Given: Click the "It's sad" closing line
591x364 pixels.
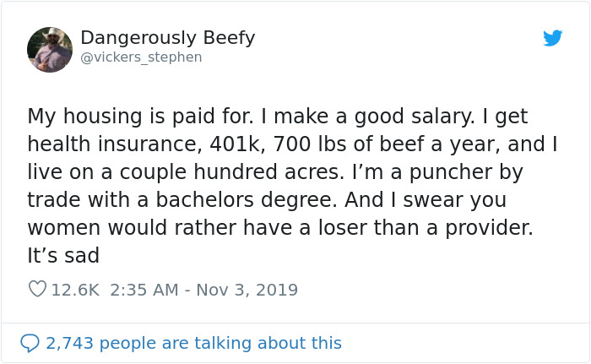Looking at the screenshot, I should click(63, 255).
